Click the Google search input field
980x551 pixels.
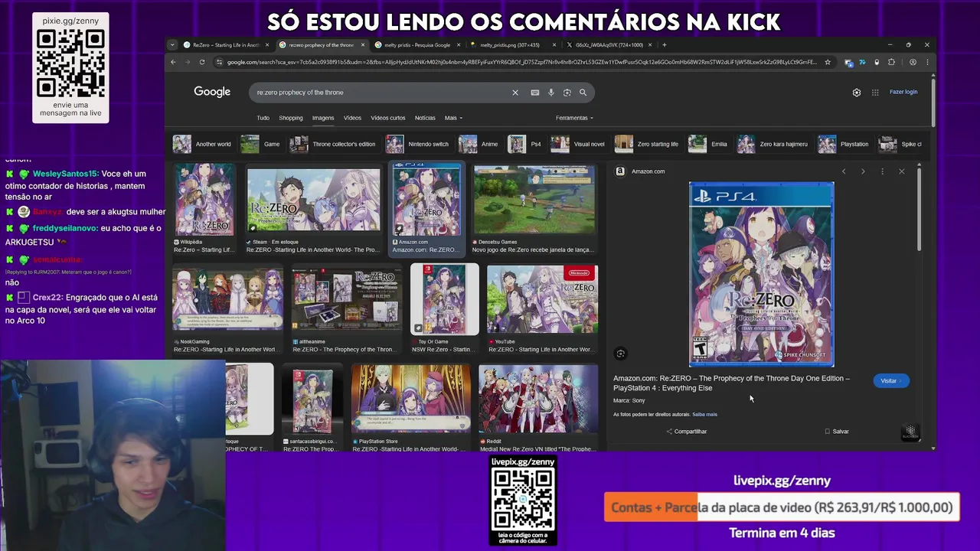pos(383,93)
